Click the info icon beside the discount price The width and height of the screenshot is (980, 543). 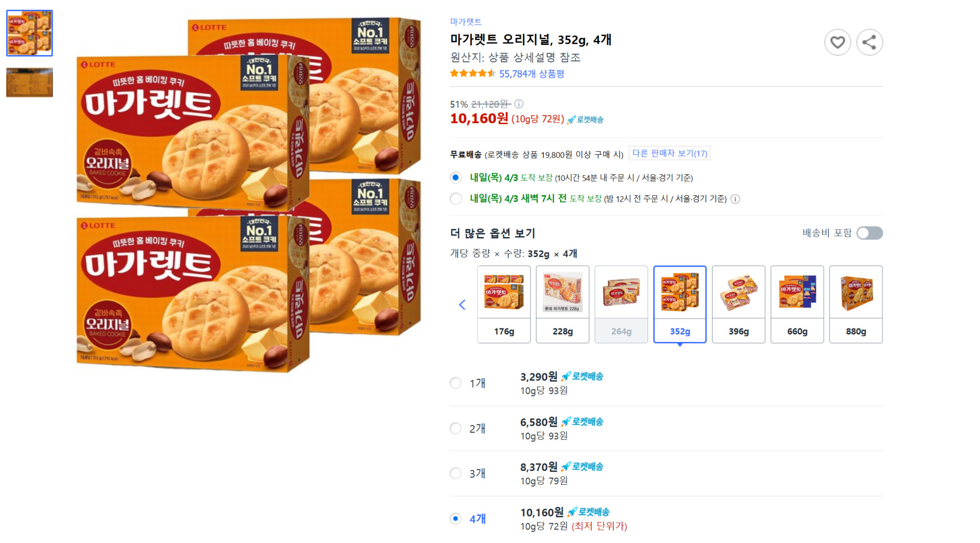click(x=519, y=104)
